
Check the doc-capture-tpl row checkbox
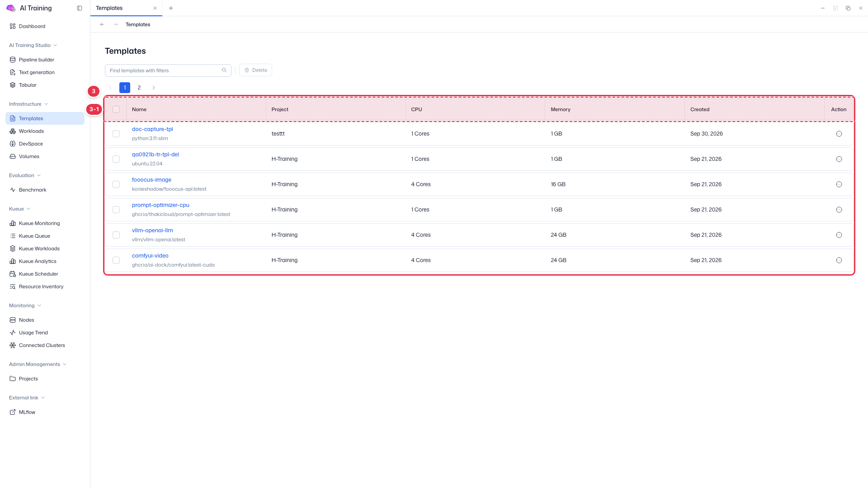point(116,134)
